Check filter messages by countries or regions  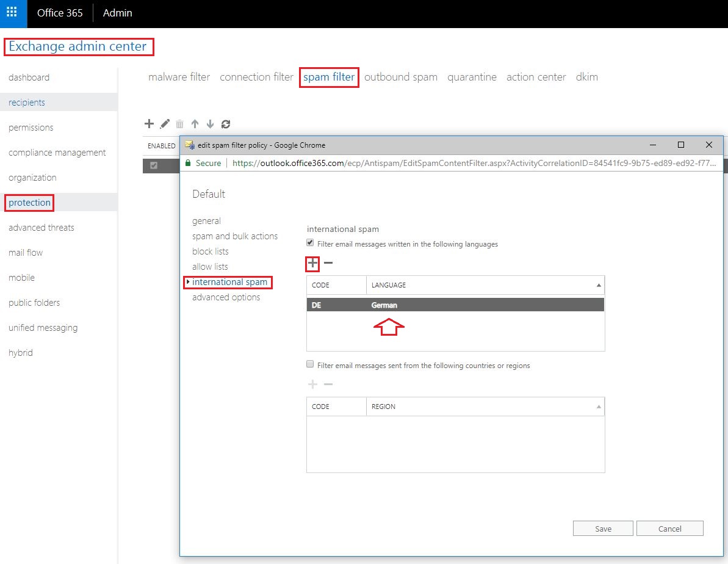(x=310, y=364)
